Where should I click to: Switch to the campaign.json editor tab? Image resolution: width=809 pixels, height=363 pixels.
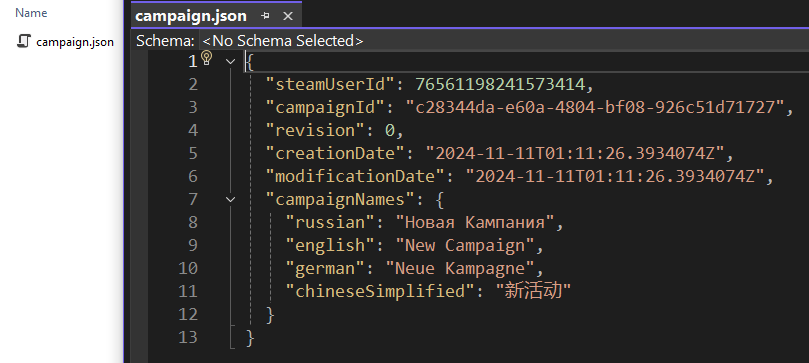point(191,16)
